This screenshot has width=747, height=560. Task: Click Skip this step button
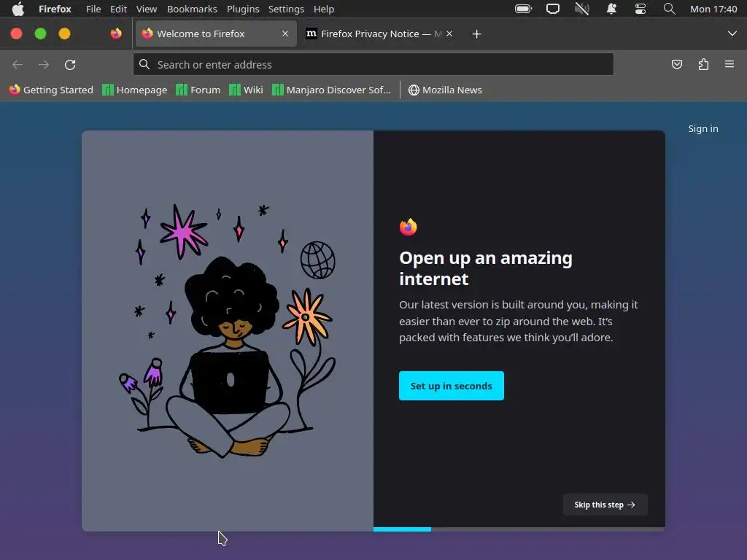605,505
